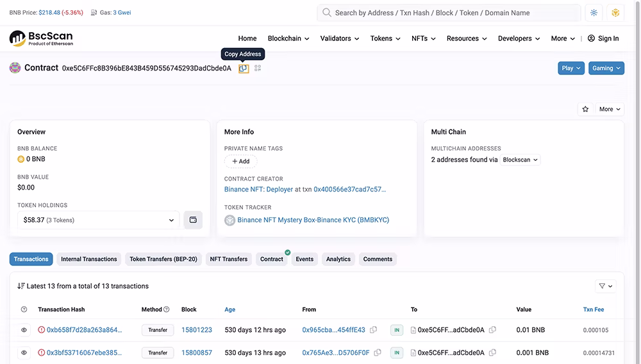641x364 pixels.
Task: Copy the contract address
Action: pyautogui.click(x=244, y=68)
